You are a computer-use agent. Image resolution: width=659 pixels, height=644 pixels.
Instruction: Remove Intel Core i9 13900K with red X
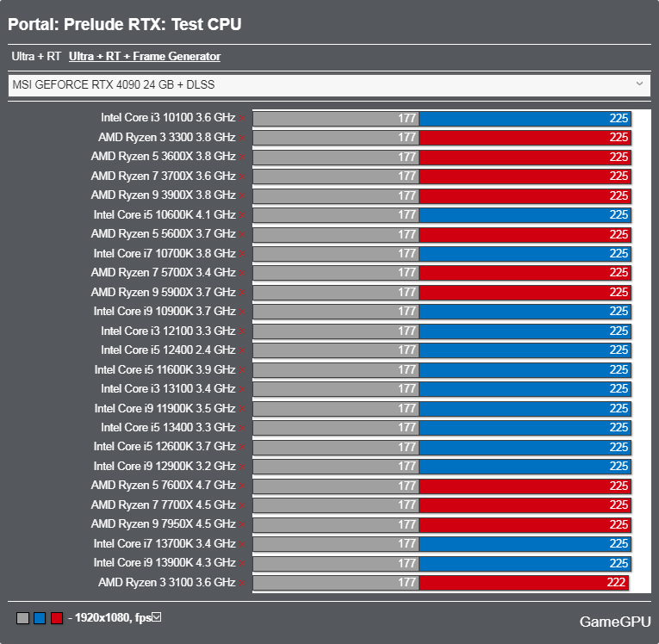pyautogui.click(x=242, y=563)
